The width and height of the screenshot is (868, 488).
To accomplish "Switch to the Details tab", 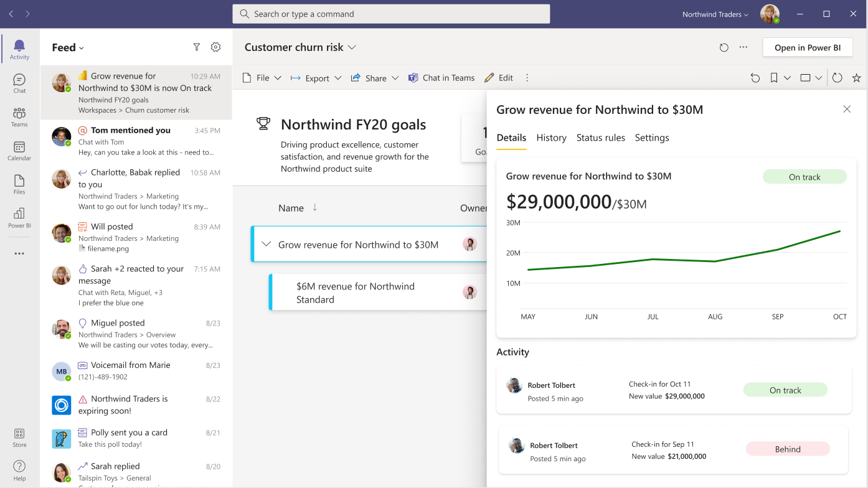I will click(511, 138).
